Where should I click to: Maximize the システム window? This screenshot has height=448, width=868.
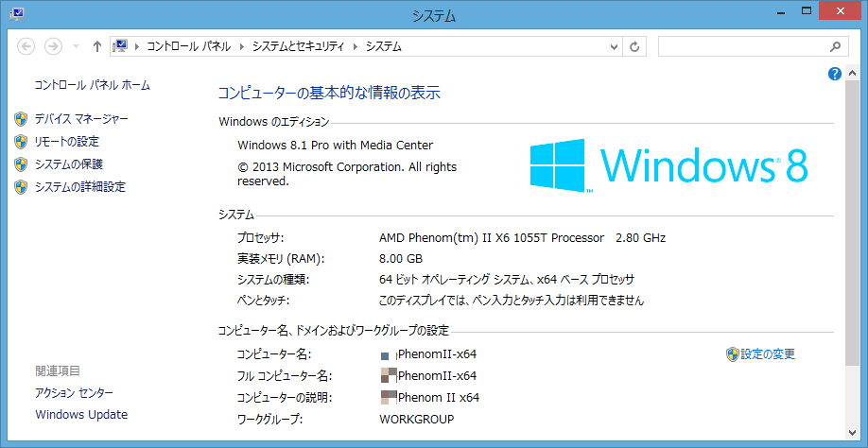tap(807, 10)
